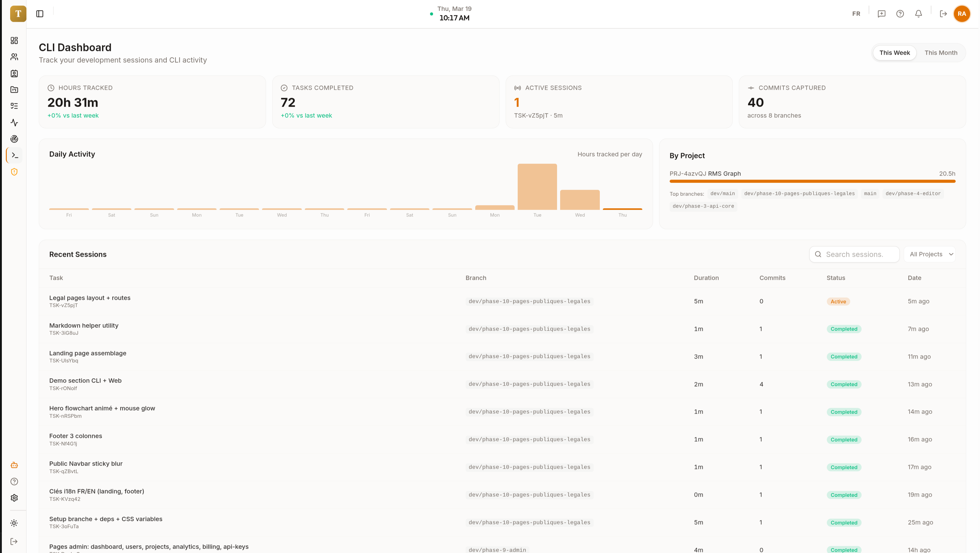Open the notifications bell
The image size is (980, 553).
pyautogui.click(x=918, y=14)
